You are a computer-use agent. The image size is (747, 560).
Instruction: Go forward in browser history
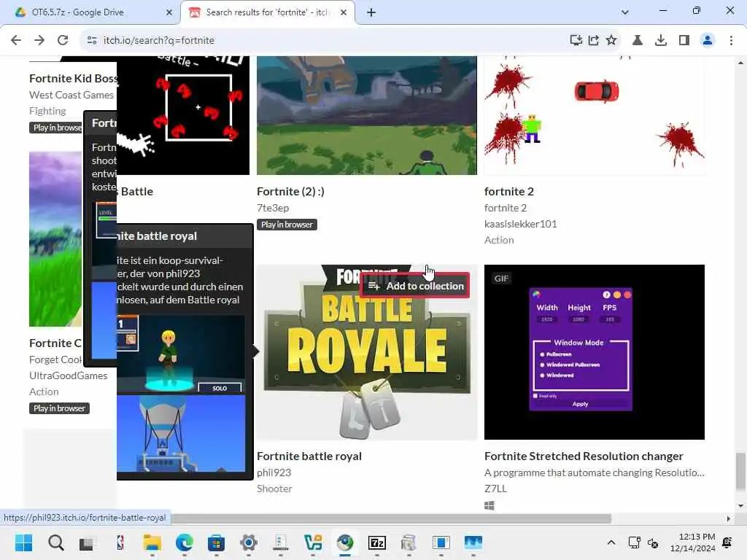click(39, 41)
